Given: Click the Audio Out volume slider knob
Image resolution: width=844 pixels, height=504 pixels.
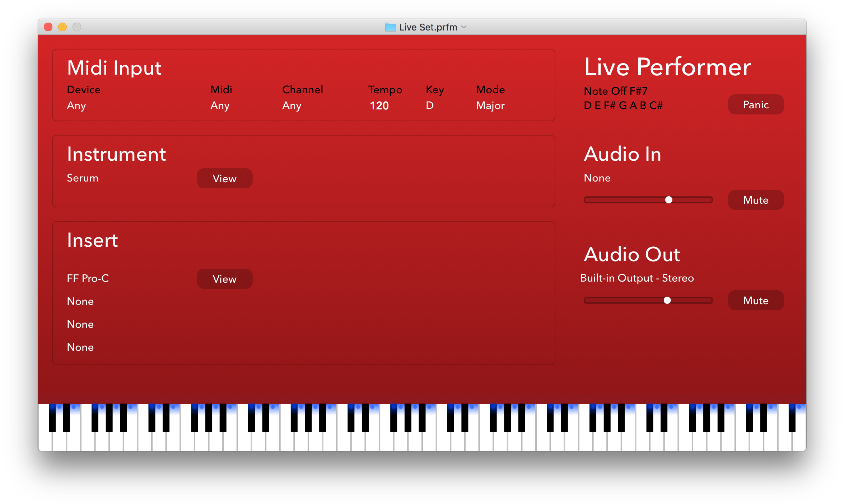Looking at the screenshot, I should 667,301.
